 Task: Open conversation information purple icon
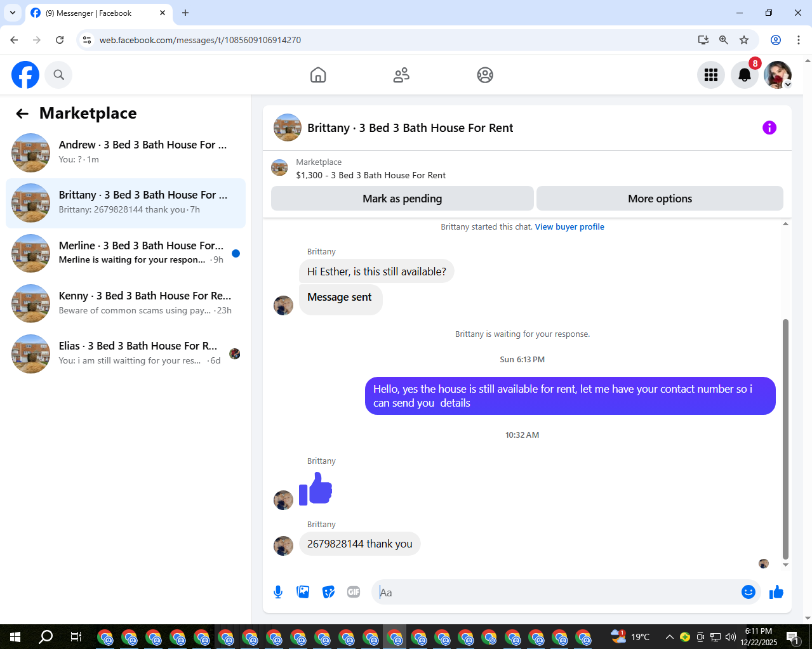[x=769, y=128]
